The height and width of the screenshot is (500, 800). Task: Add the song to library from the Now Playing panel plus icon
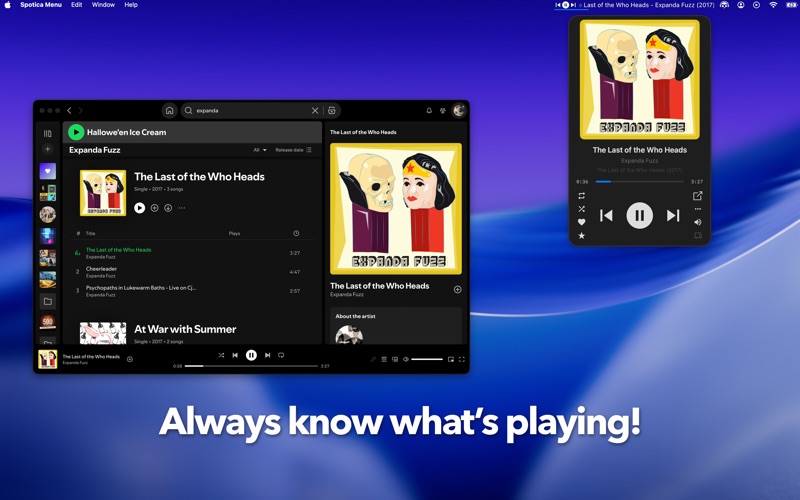coord(458,289)
